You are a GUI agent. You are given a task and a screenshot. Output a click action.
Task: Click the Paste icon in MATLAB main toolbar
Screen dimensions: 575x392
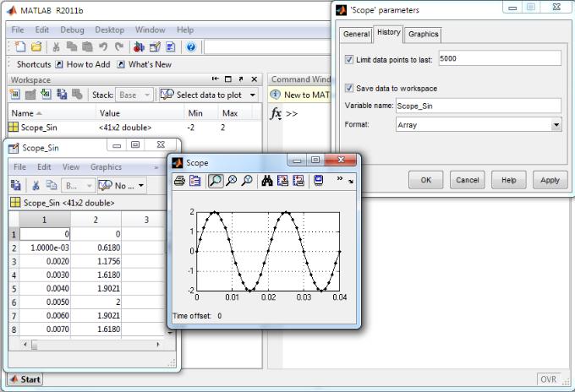point(87,46)
